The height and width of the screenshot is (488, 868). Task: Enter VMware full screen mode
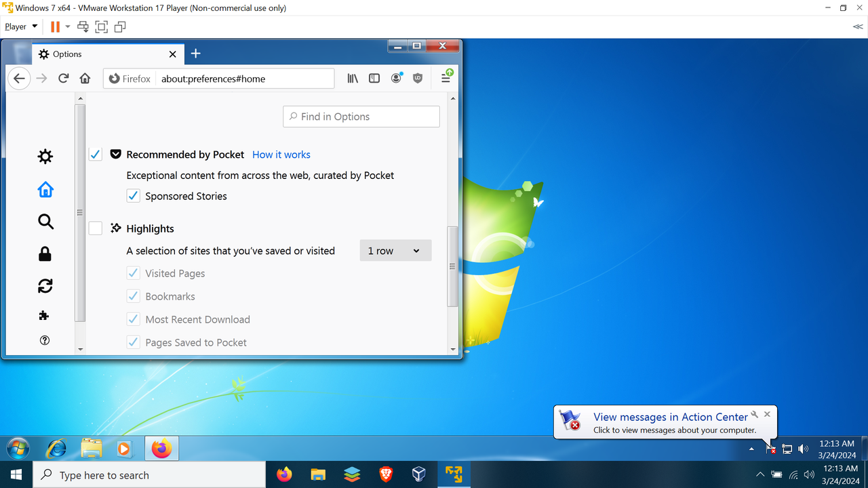pos(102,27)
